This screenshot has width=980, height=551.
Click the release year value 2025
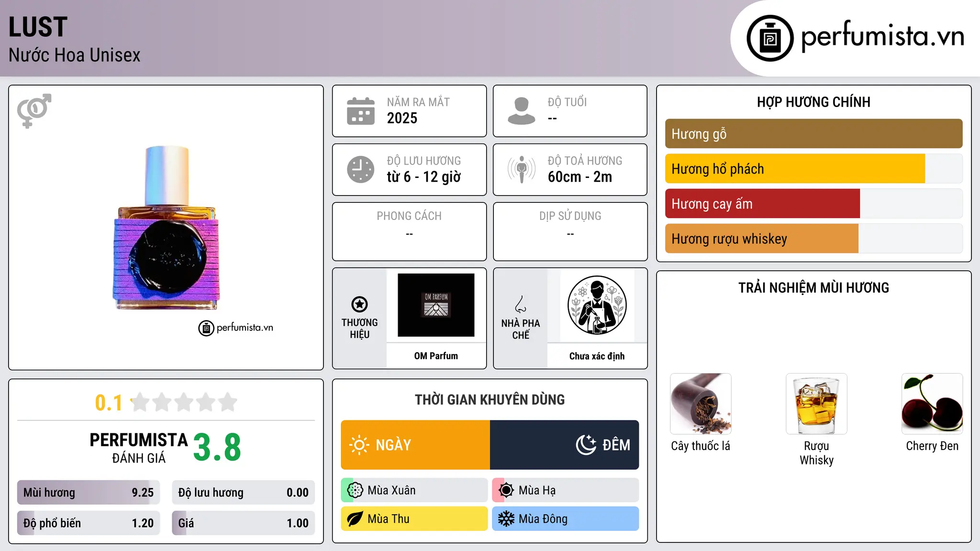point(402,118)
